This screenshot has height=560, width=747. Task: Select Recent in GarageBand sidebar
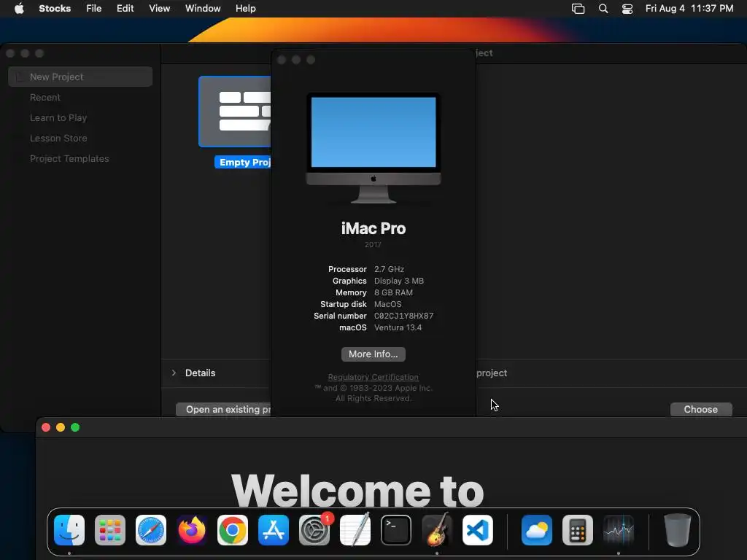pyautogui.click(x=80, y=97)
